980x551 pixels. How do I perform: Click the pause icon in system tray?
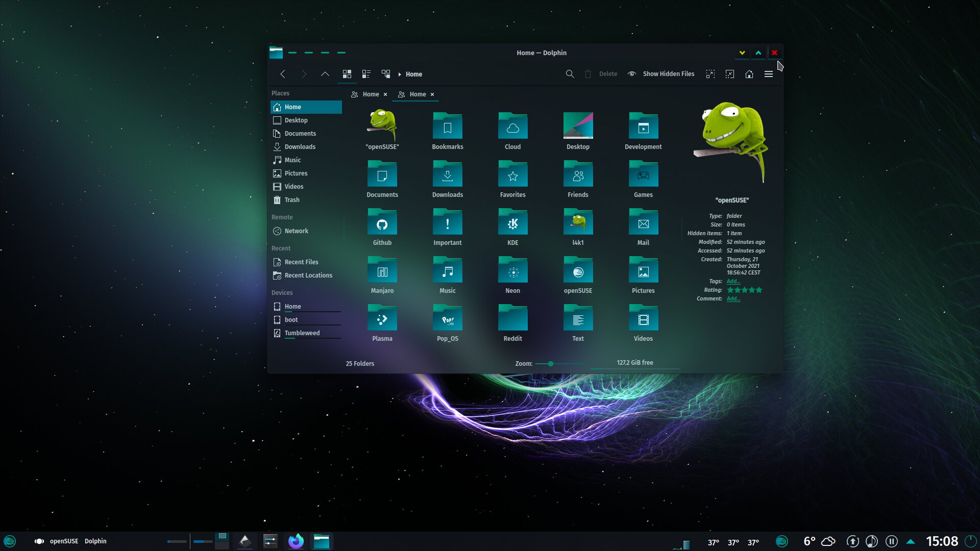click(x=891, y=541)
